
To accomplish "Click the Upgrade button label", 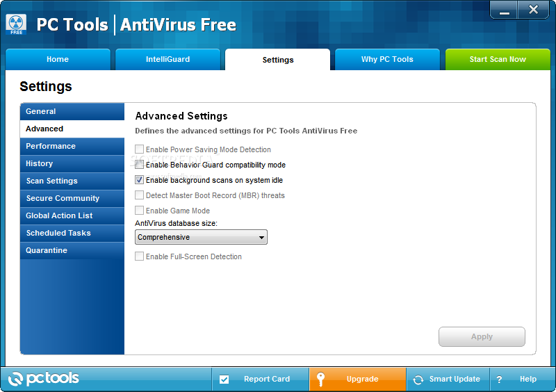I will [362, 379].
